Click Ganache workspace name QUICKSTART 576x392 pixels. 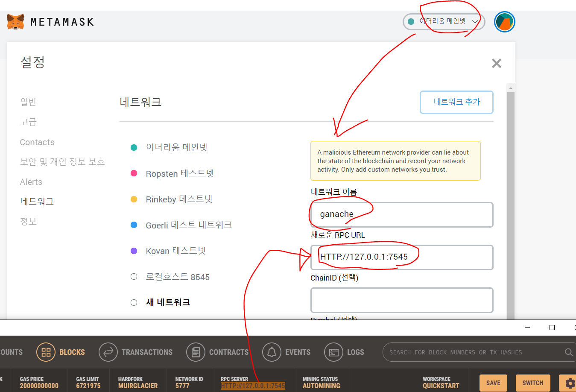pyautogui.click(x=441, y=386)
